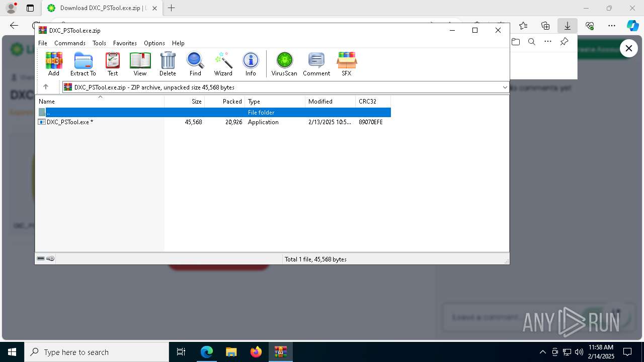Open the Help menu
Image resolution: width=644 pixels, height=362 pixels.
178,43
